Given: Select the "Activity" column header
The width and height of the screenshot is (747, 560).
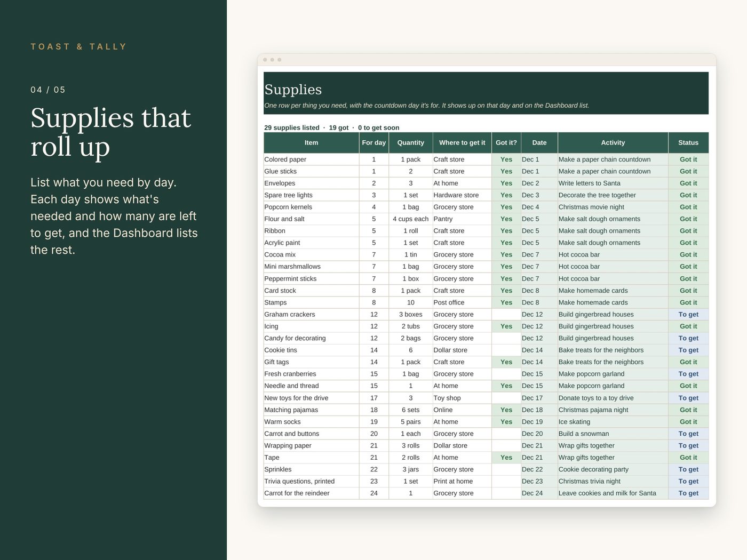Looking at the screenshot, I should point(613,143).
